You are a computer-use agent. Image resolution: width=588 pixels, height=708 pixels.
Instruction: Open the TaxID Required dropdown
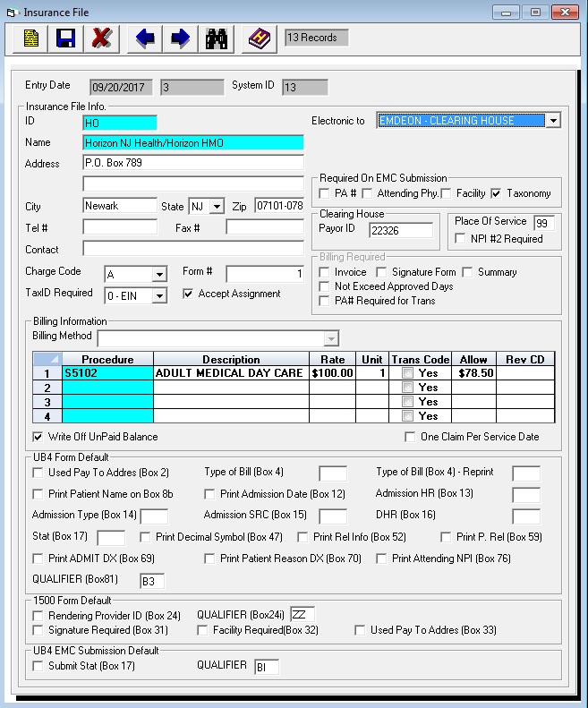159,296
